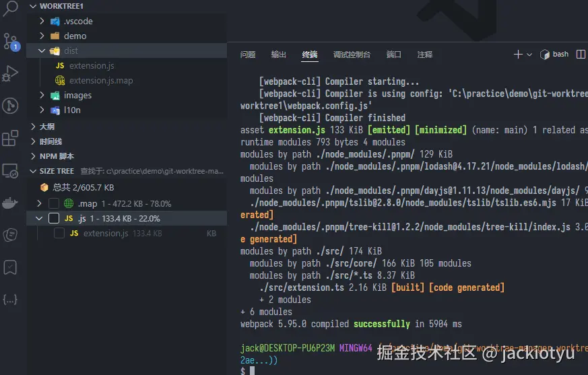Viewport: 588px width, 375px height.
Task: Click the JS icon of dist extension.js
Action: coord(60,65)
